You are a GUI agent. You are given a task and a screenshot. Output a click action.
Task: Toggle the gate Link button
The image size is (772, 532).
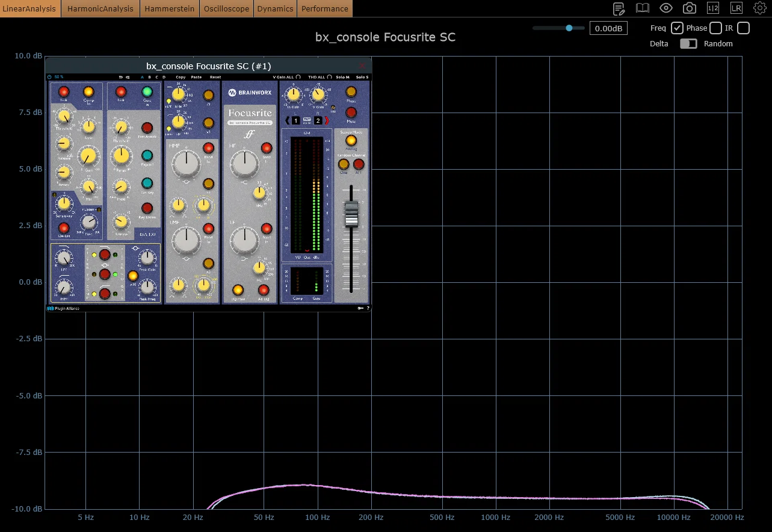coord(121,92)
